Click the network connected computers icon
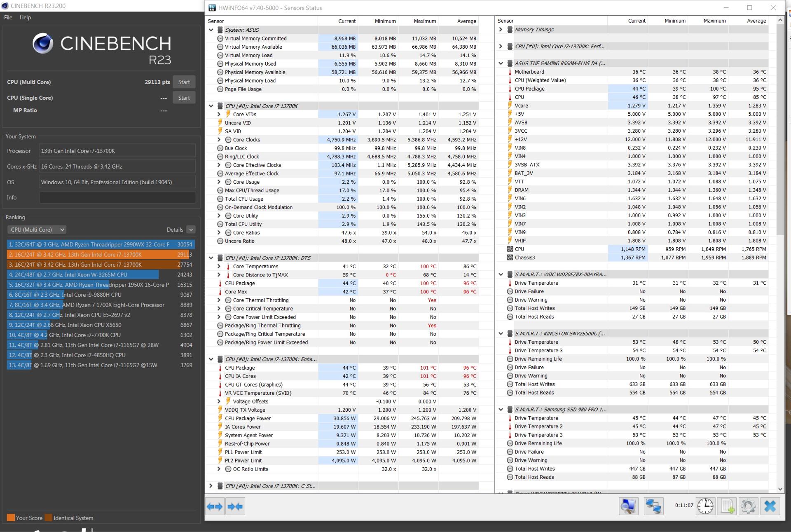 [653, 506]
